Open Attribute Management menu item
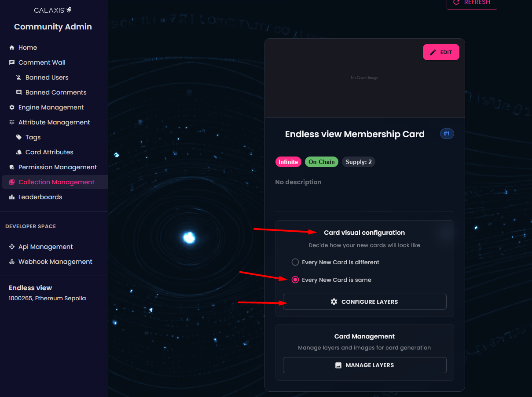This screenshot has width=532, height=397. click(x=54, y=122)
